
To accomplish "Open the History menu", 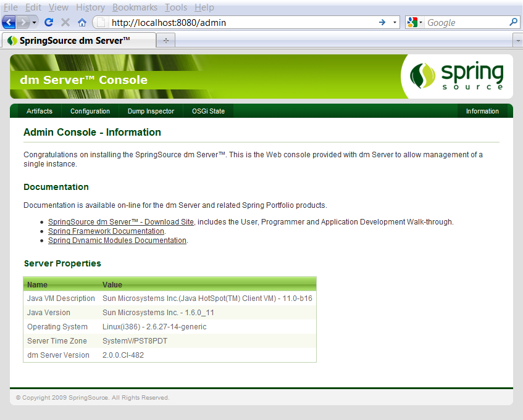I will (x=90, y=7).
